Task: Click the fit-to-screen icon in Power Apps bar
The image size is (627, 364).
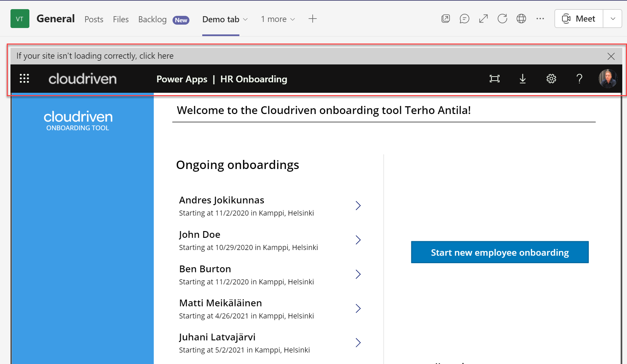Action: pyautogui.click(x=494, y=79)
